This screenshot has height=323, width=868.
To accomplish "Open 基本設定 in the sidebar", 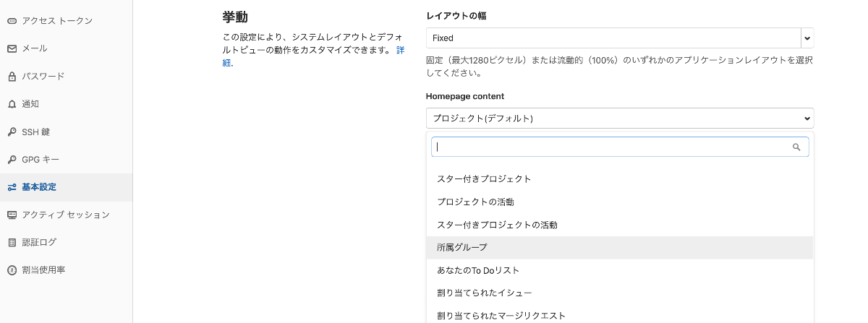I will (x=66, y=187).
